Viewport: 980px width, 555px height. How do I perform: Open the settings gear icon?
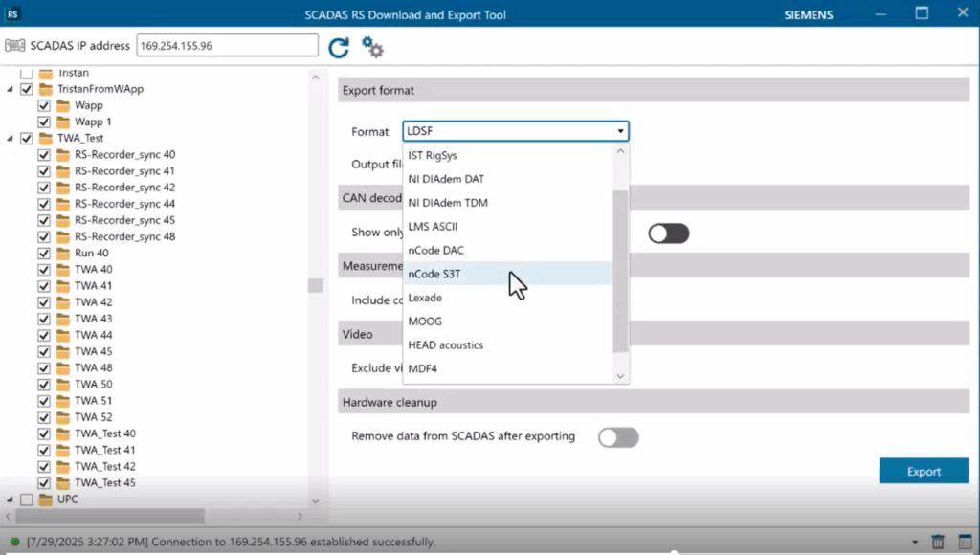click(x=371, y=46)
